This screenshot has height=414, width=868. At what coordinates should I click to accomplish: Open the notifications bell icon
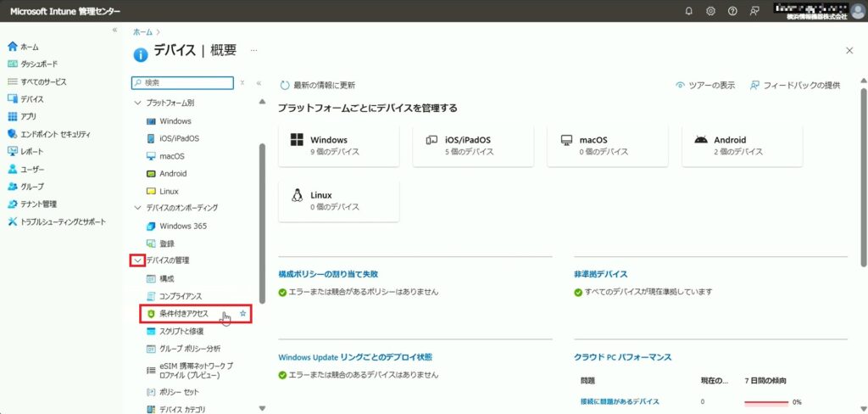[688, 11]
